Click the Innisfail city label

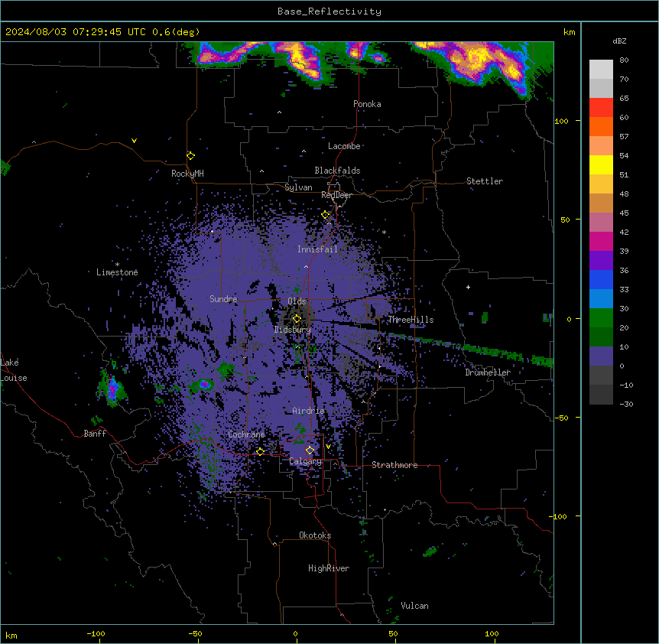(x=317, y=249)
